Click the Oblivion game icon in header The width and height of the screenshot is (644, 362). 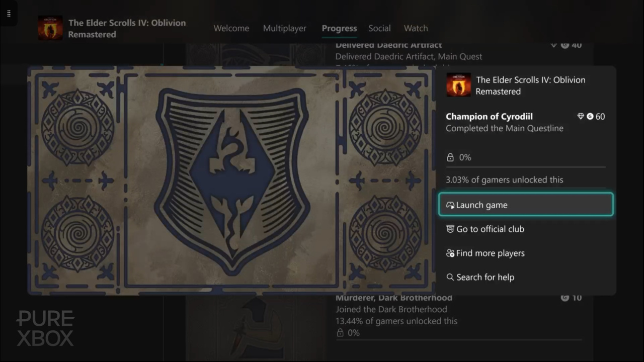pyautogui.click(x=50, y=28)
